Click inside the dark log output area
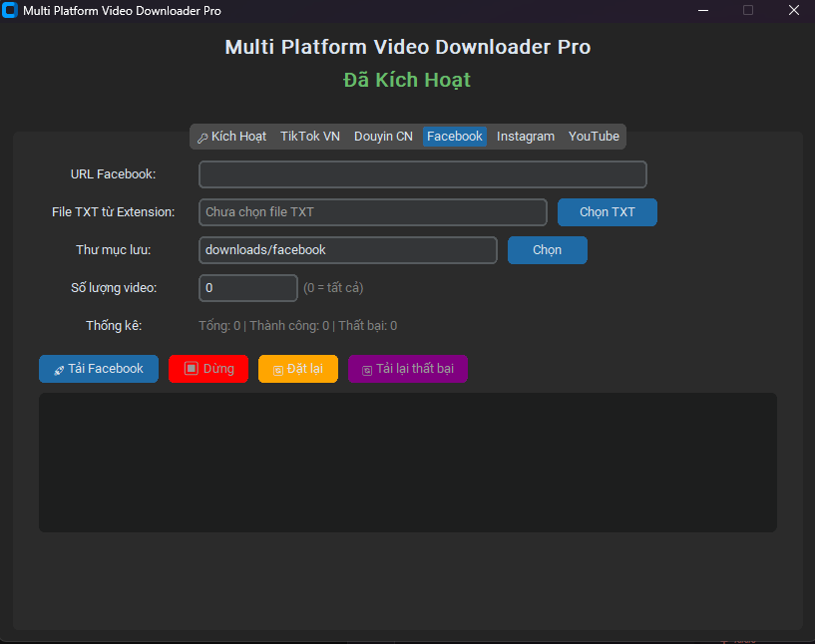The height and width of the screenshot is (644, 815). 407,462
